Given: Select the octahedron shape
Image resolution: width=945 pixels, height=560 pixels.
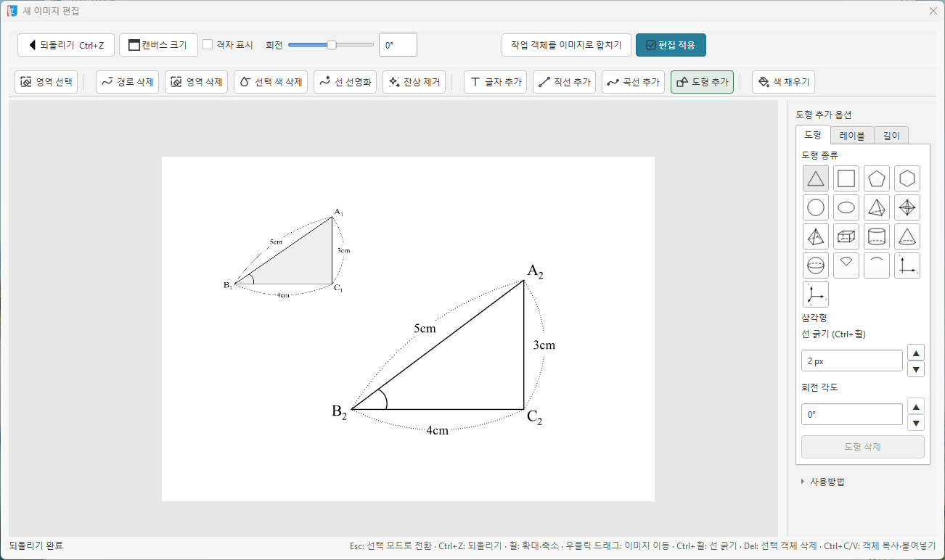Looking at the screenshot, I should point(907,207).
